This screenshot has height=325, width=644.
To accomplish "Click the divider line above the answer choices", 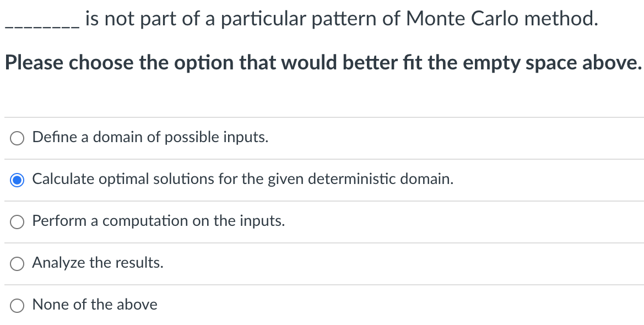I will (322, 117).
